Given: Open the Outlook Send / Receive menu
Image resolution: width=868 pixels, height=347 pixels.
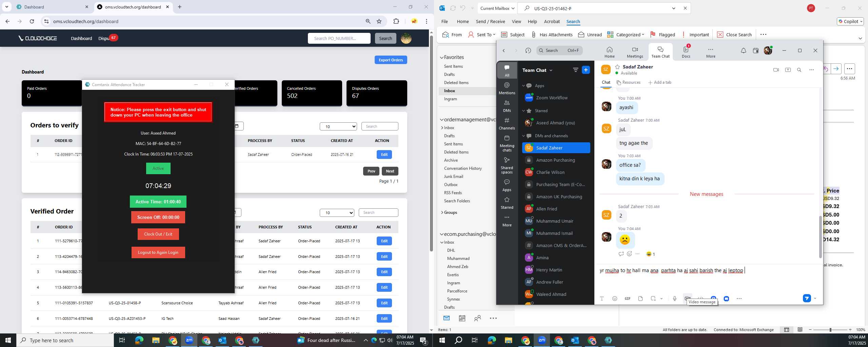Looking at the screenshot, I should coord(490,21).
